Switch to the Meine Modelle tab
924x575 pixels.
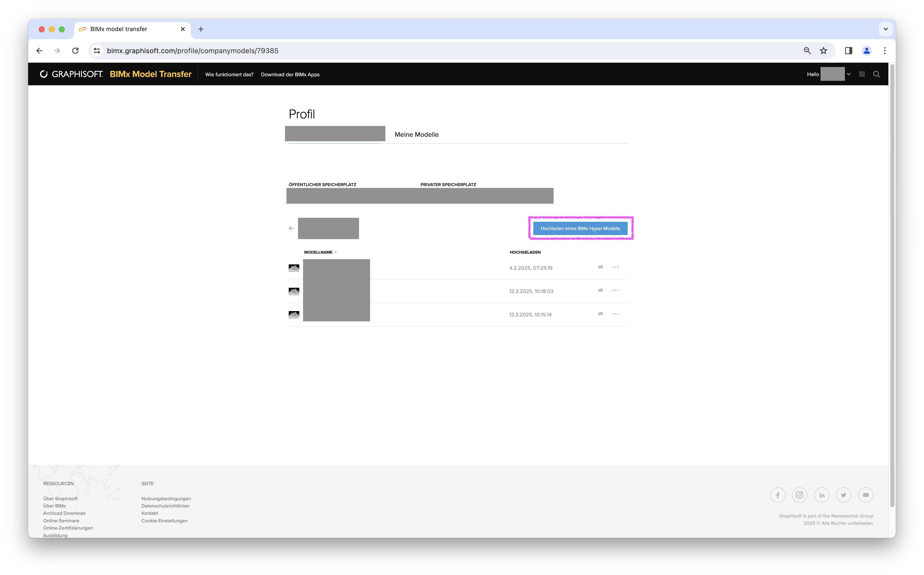click(x=416, y=135)
